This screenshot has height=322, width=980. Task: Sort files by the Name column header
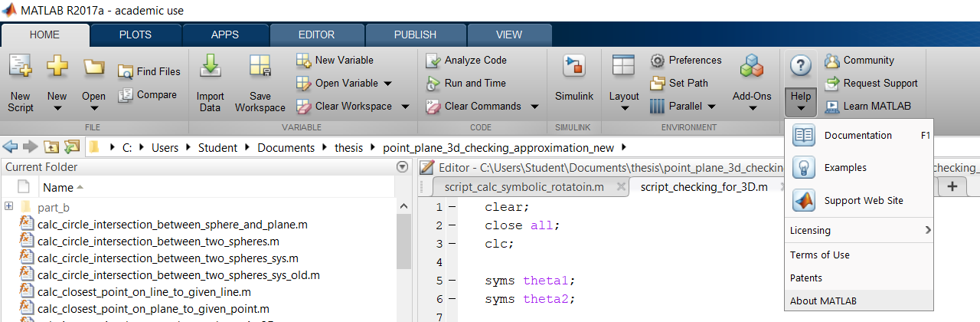point(58,187)
